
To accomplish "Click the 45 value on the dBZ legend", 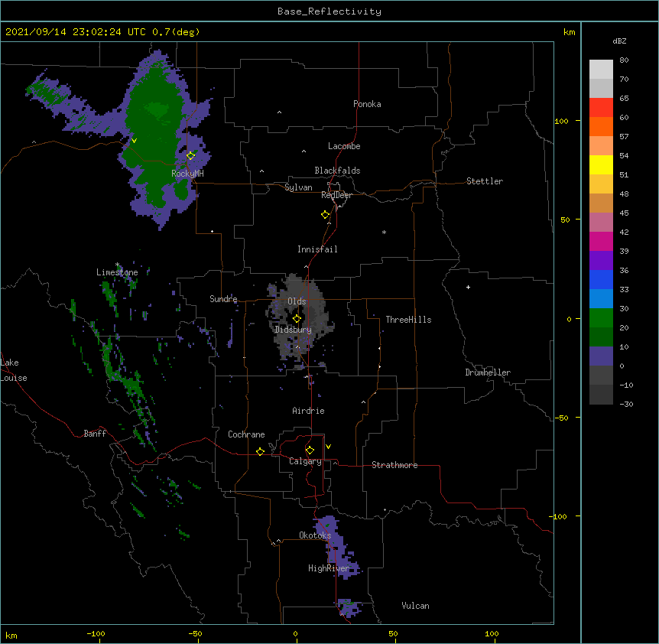I will point(624,213).
